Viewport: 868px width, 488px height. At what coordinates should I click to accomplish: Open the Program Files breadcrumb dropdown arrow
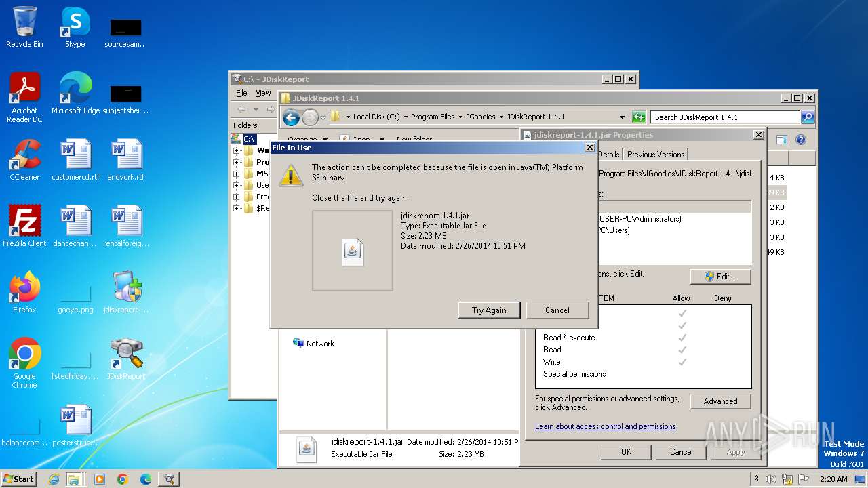(x=460, y=117)
